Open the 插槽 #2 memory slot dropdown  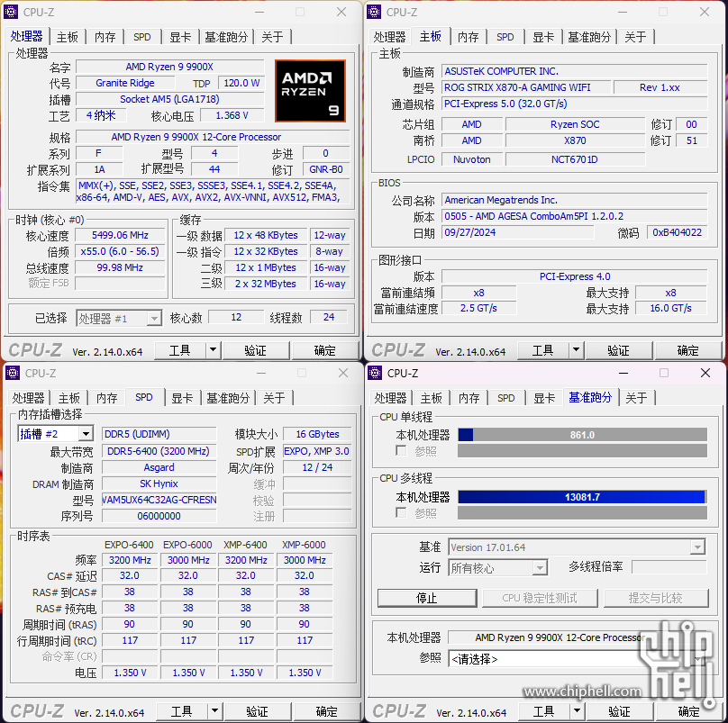[x=56, y=434]
